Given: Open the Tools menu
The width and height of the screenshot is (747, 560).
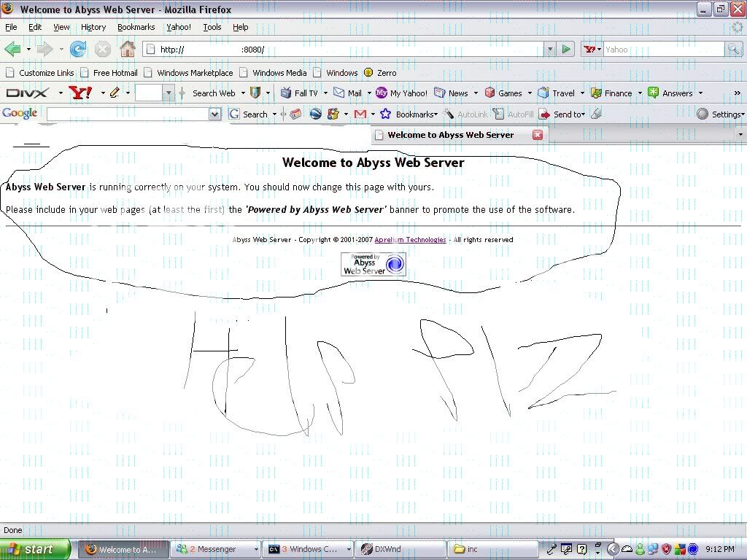Looking at the screenshot, I should [212, 27].
